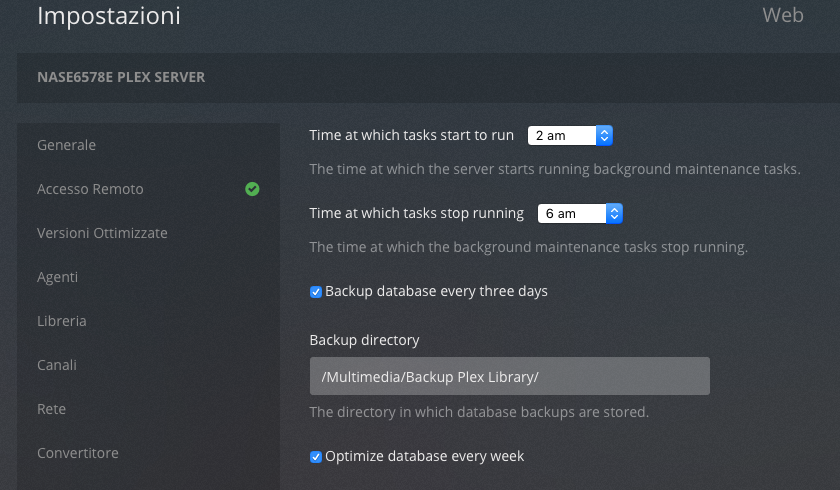Image resolution: width=840 pixels, height=490 pixels.
Task: Click the Impostazioni page title
Action: click(109, 16)
